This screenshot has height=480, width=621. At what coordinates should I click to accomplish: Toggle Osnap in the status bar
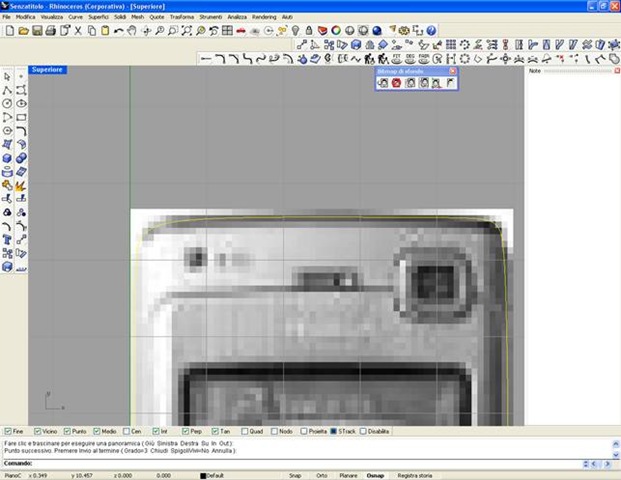(375, 475)
